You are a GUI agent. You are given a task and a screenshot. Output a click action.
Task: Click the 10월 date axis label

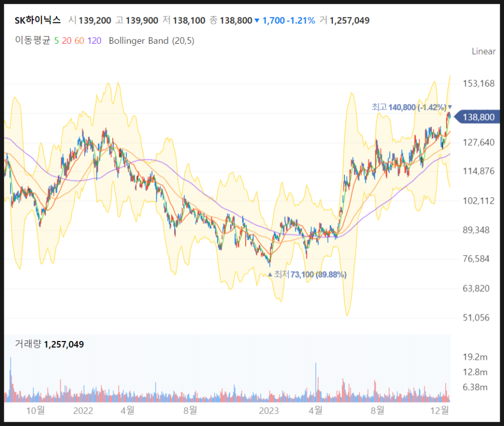(x=35, y=410)
